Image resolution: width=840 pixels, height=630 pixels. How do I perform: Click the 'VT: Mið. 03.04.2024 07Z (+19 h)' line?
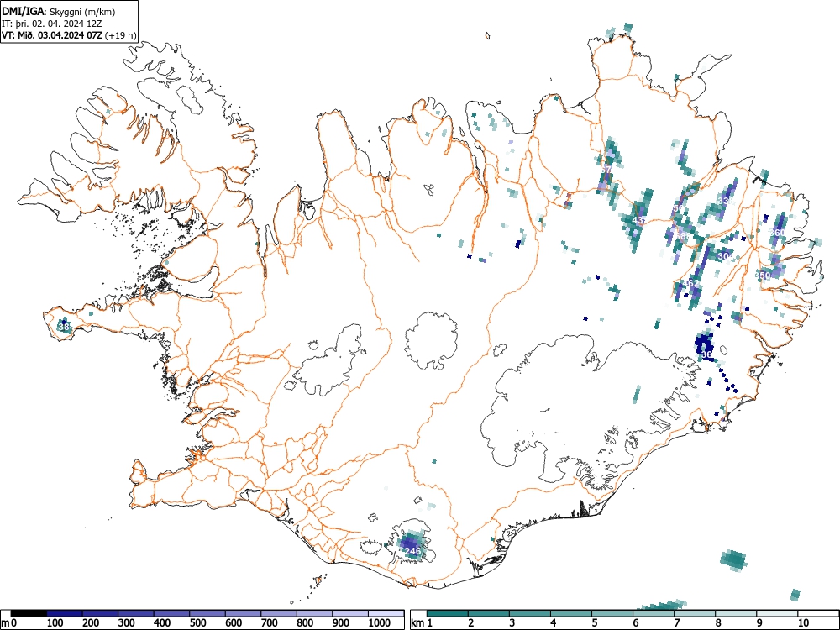70,35
